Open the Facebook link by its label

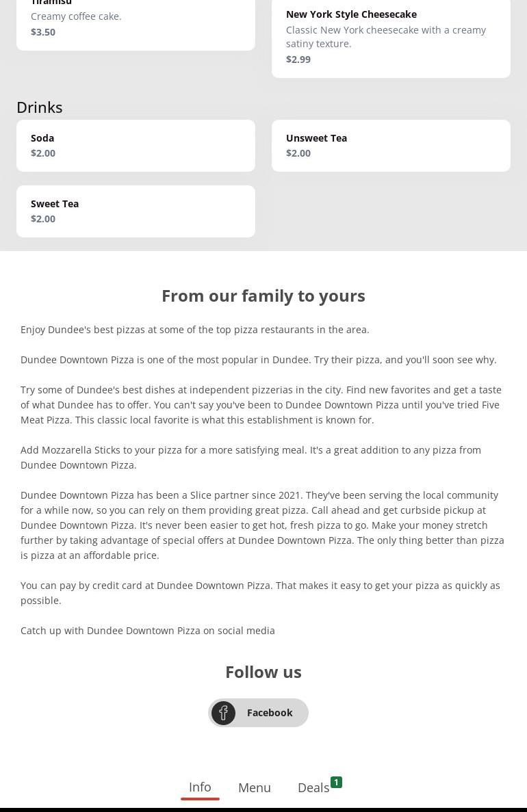click(270, 713)
